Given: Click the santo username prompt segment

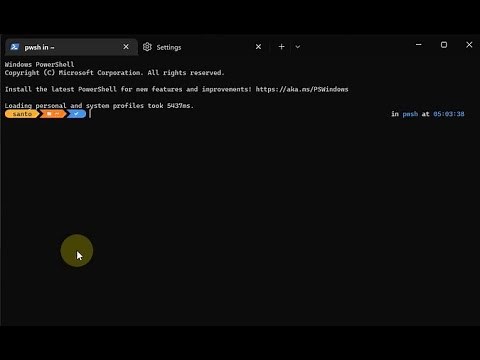Looking at the screenshot, I should pos(22,114).
